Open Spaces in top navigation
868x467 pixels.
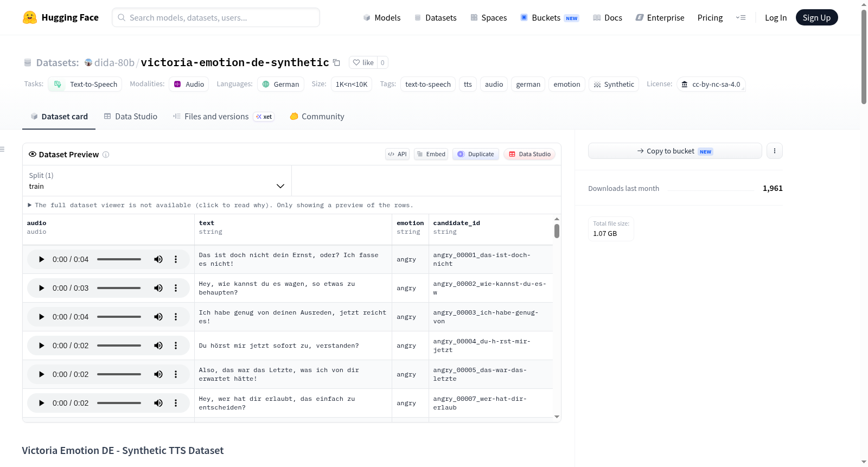click(x=489, y=18)
